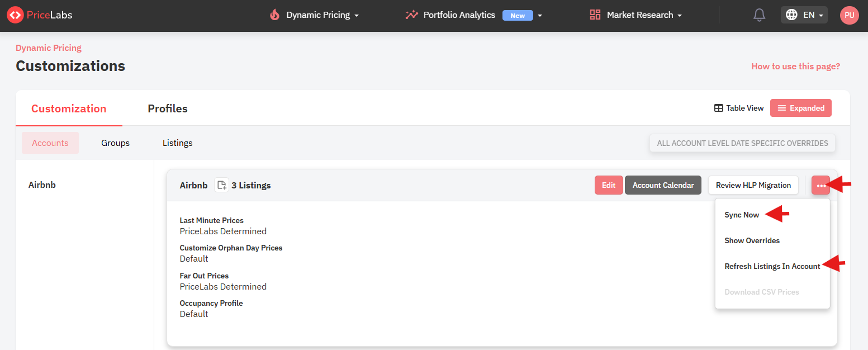Click the Market Research grid icon
868x350 pixels.
click(595, 15)
